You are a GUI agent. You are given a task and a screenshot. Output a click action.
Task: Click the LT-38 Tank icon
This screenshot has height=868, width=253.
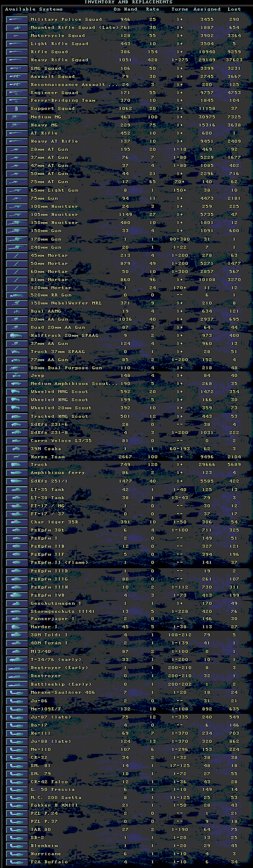[17, 498]
